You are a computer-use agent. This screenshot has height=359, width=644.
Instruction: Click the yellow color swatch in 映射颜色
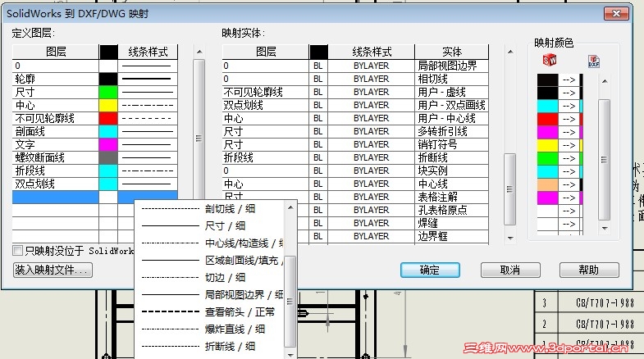pos(547,145)
